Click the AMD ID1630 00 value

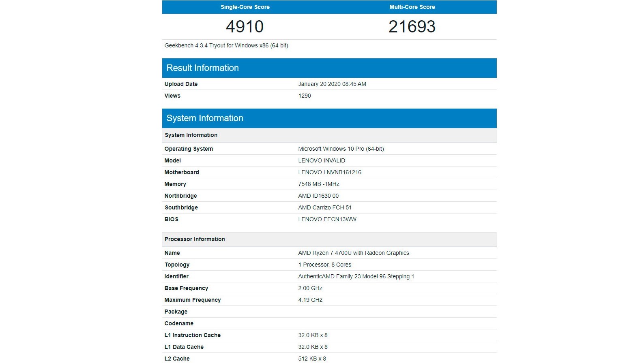click(318, 196)
